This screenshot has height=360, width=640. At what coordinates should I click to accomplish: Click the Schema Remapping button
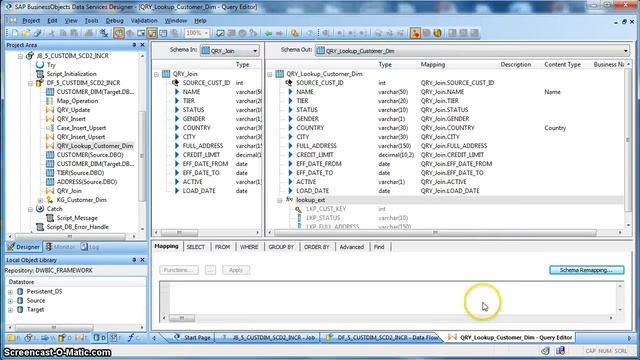pyautogui.click(x=587, y=270)
